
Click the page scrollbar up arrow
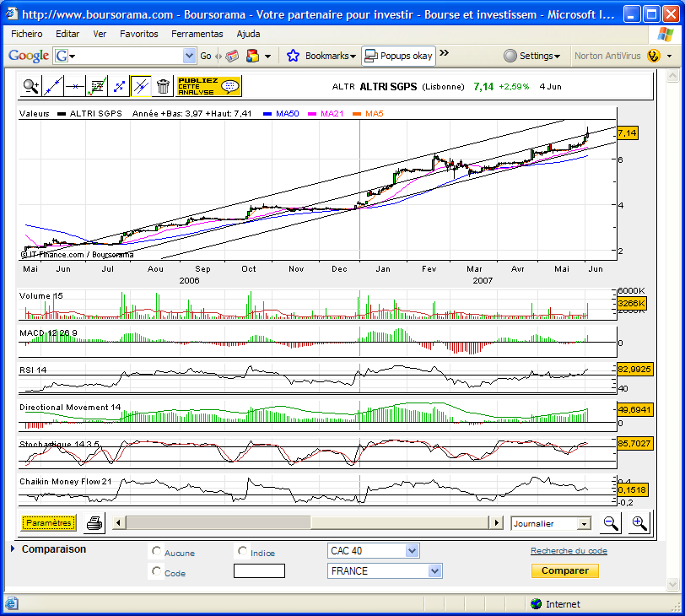coord(672,76)
